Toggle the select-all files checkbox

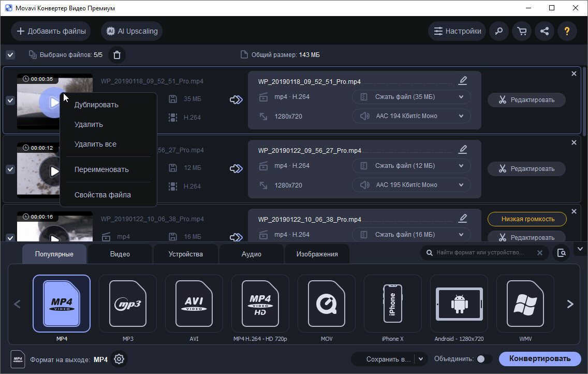tap(10, 55)
